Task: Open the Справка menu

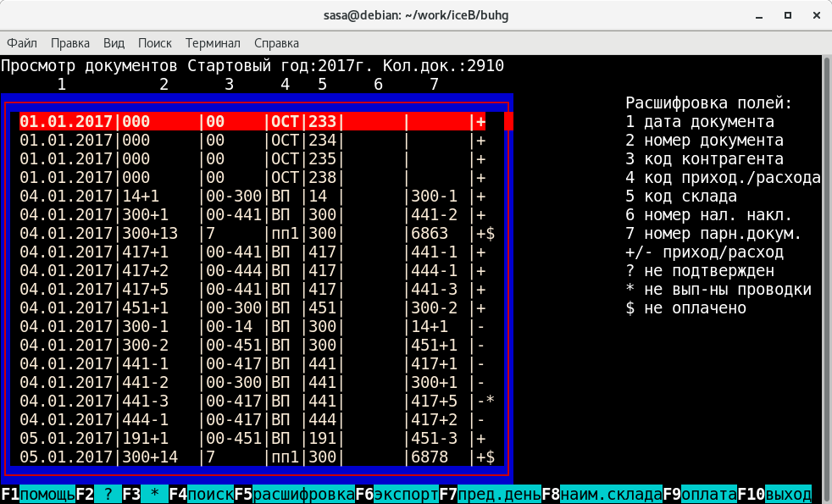Action: [x=276, y=43]
